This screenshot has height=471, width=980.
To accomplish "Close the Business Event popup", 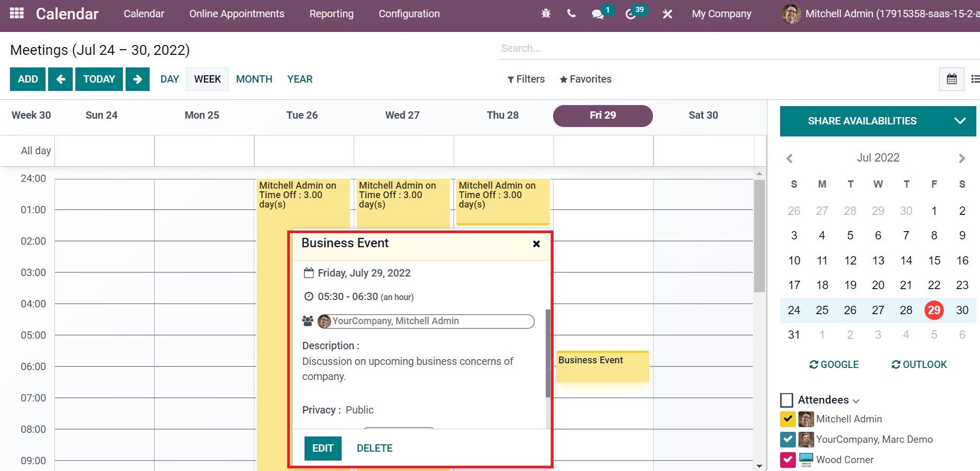I will [536, 244].
